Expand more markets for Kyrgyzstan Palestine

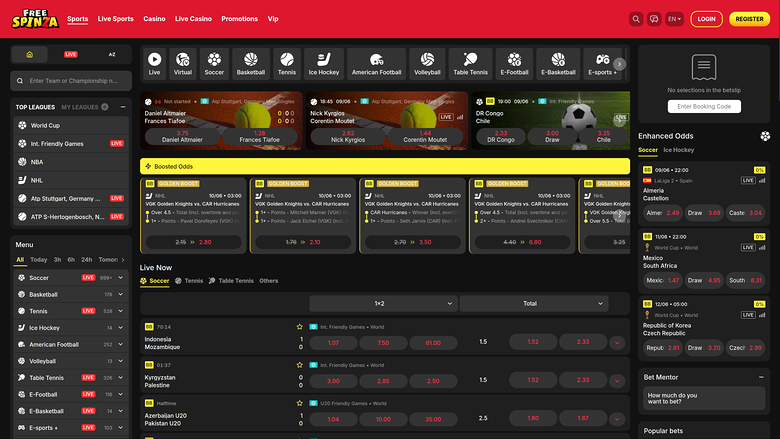[x=617, y=381]
